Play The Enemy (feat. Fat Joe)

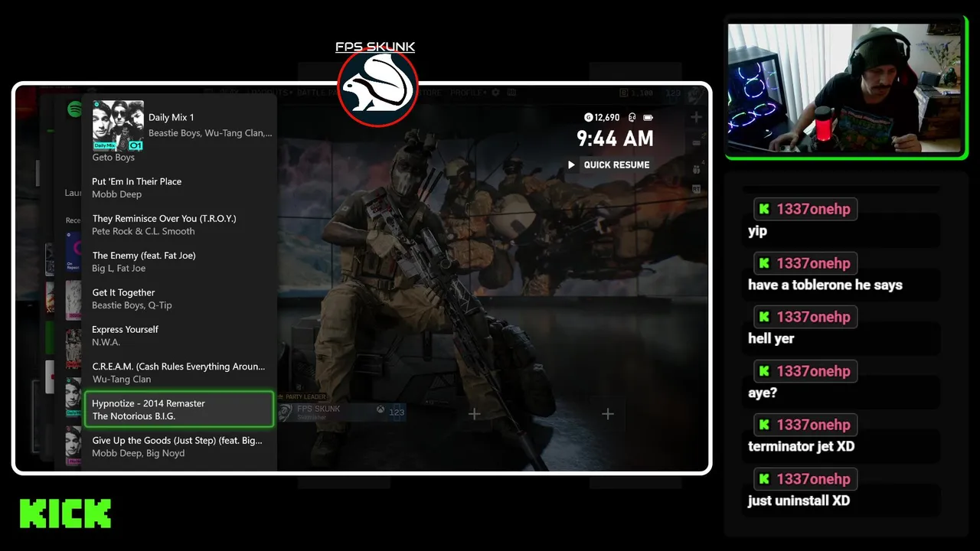click(x=179, y=262)
